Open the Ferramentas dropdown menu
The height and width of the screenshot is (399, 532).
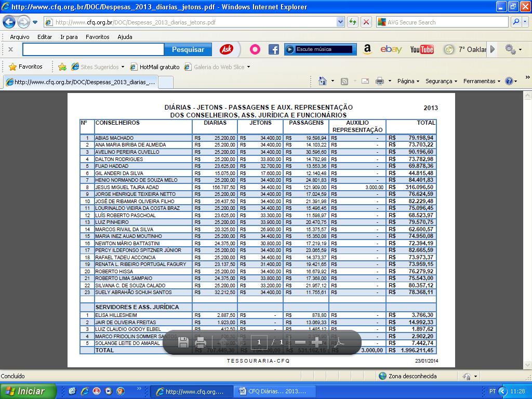[482, 82]
